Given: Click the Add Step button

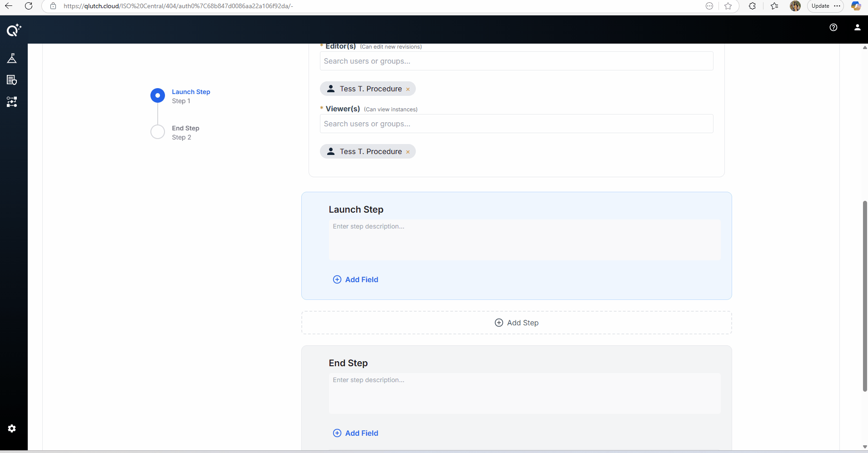Looking at the screenshot, I should (x=516, y=323).
